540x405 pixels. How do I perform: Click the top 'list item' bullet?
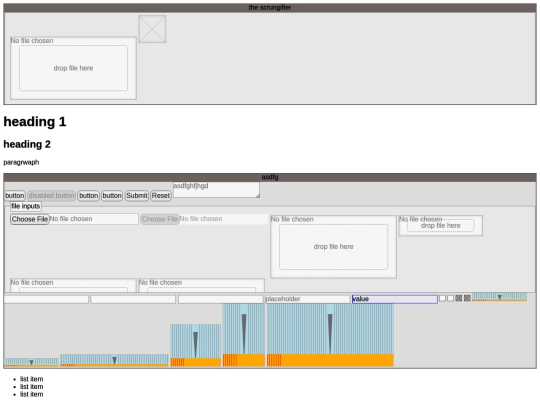(x=32, y=379)
